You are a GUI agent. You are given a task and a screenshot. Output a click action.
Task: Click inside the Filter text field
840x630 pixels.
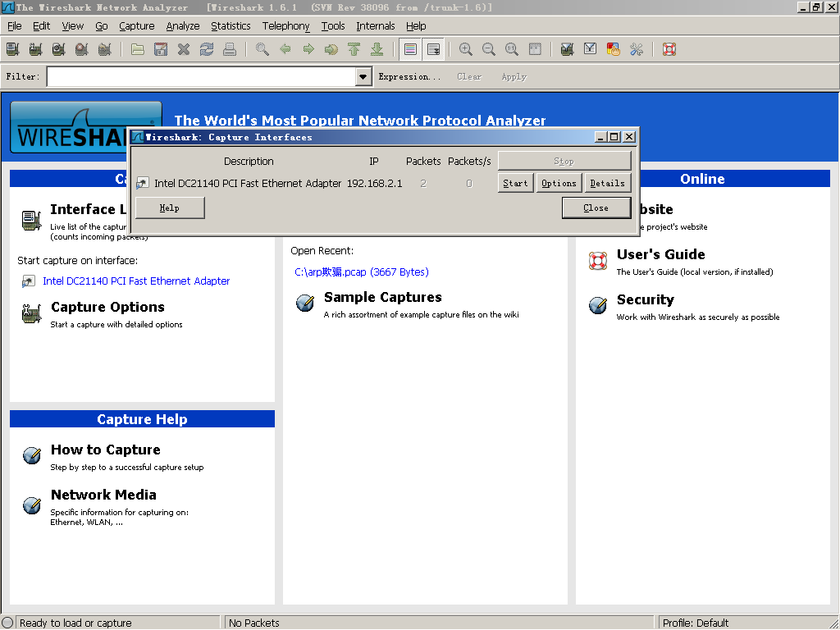coord(201,77)
